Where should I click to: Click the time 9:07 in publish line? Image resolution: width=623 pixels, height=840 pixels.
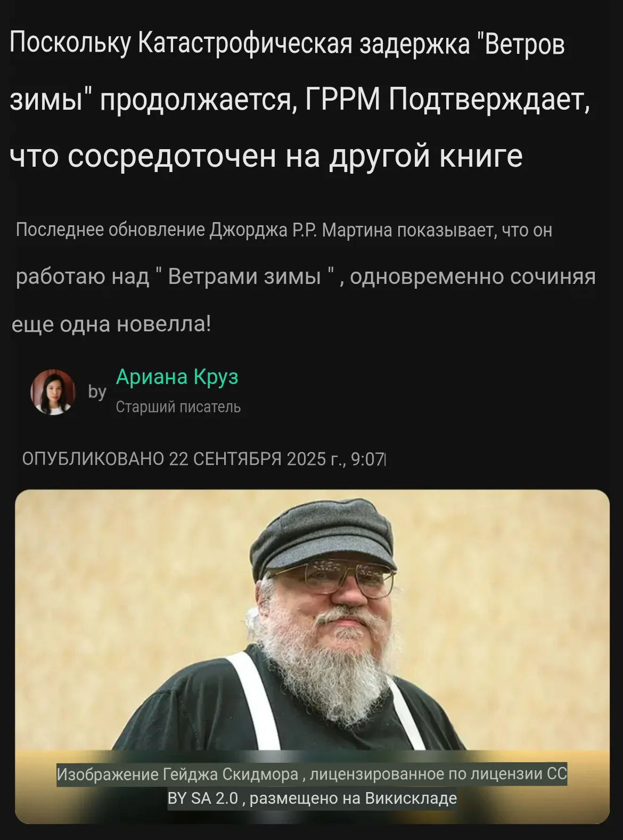click(367, 459)
